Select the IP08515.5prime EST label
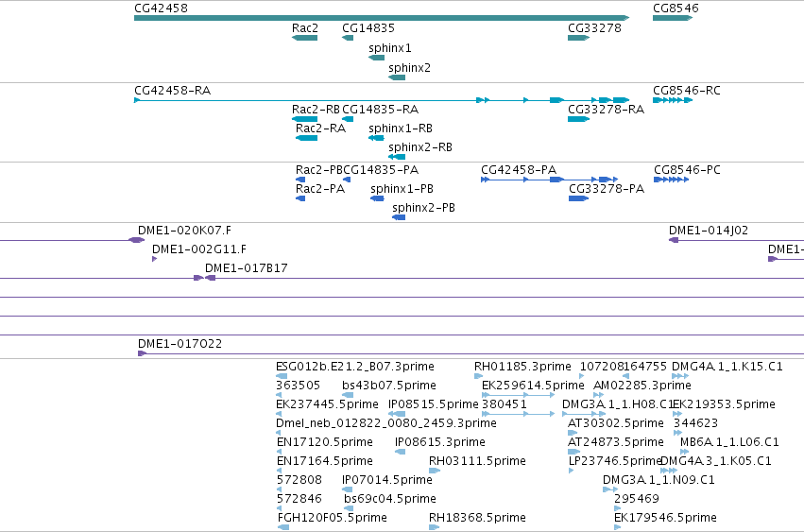 click(434, 404)
